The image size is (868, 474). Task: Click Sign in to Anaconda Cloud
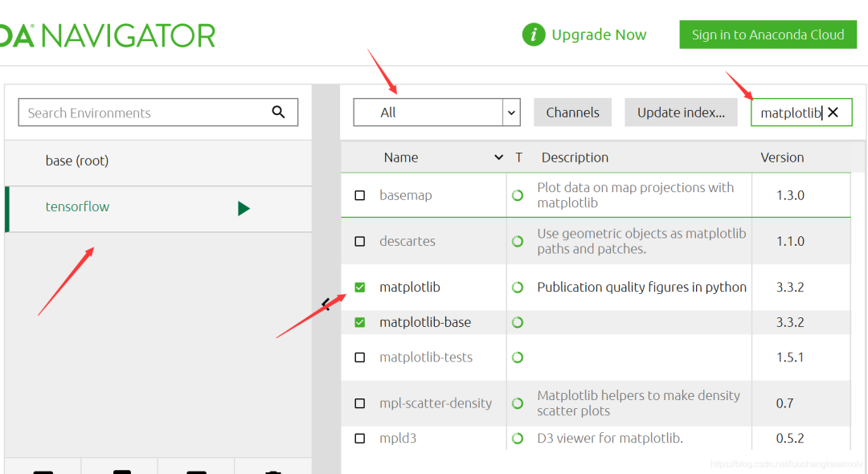(768, 35)
